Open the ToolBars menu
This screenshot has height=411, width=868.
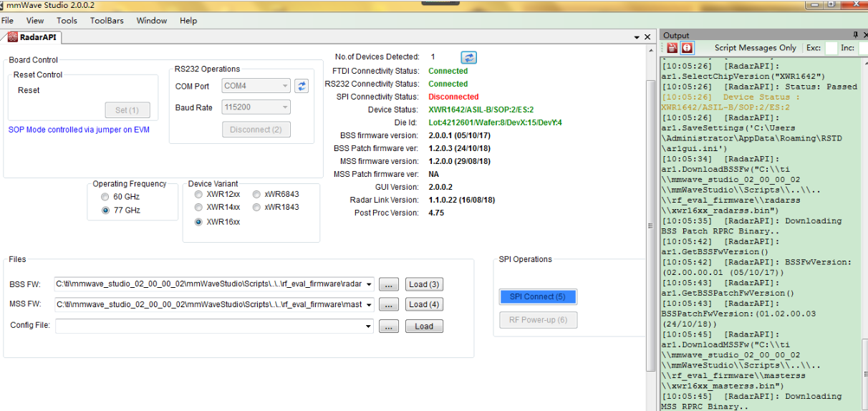tap(107, 21)
